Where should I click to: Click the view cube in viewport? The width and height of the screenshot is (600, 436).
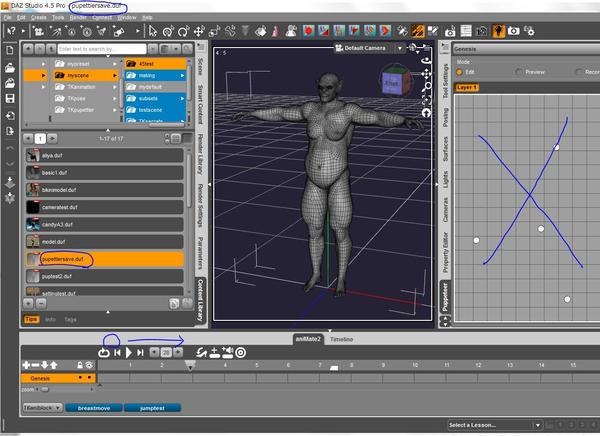(x=395, y=82)
